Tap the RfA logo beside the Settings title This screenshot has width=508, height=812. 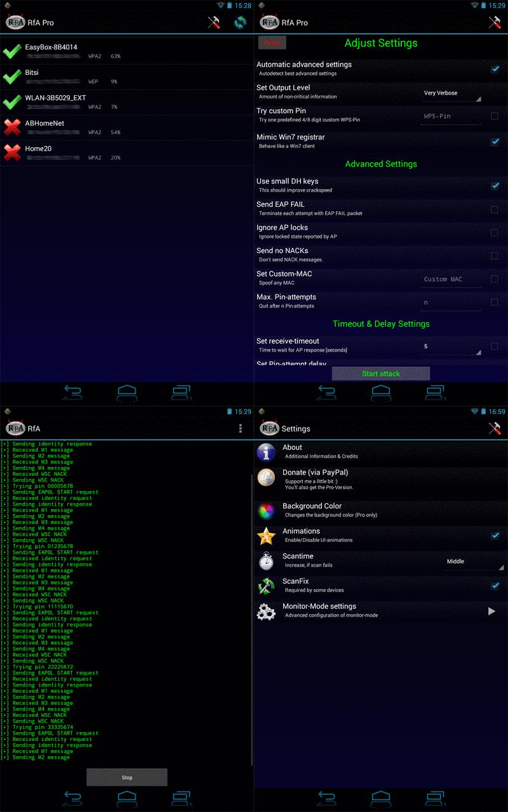click(269, 428)
